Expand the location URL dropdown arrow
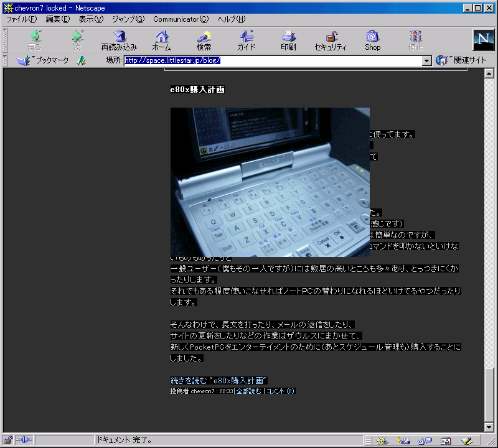This screenshot has height=448, width=498. [x=427, y=60]
